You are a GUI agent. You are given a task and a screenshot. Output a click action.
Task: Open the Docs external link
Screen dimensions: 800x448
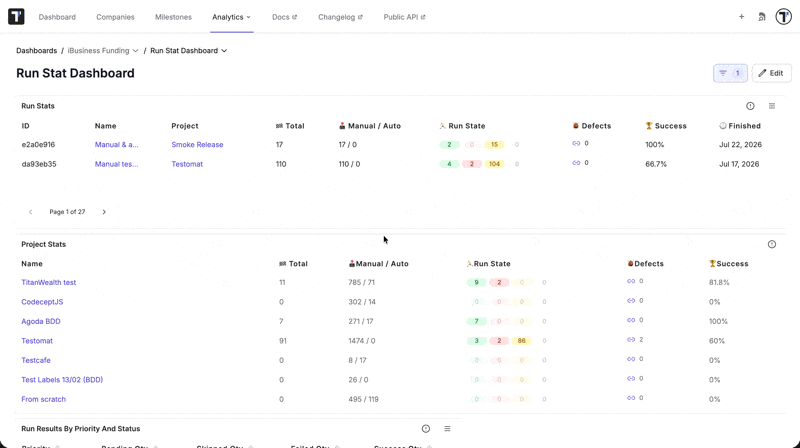coord(284,17)
